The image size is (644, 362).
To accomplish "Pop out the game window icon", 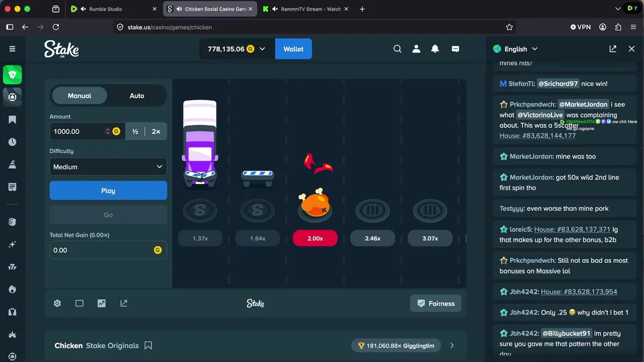I will (x=124, y=303).
